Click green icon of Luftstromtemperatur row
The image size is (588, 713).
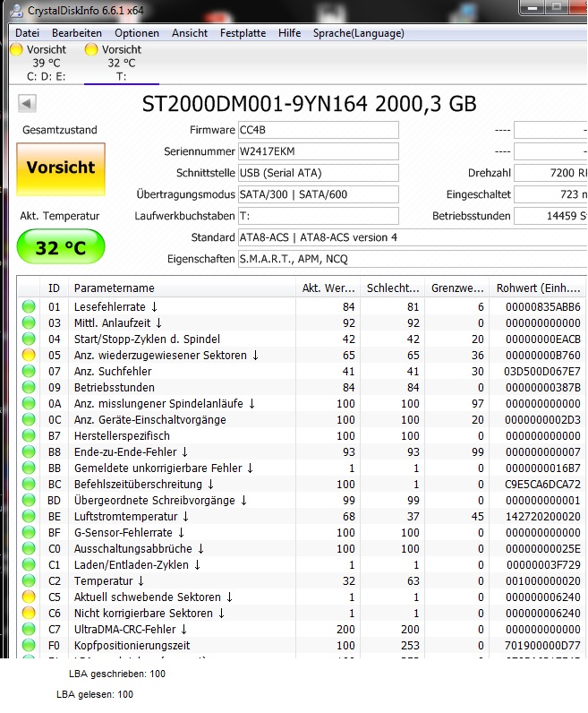pyautogui.click(x=29, y=517)
